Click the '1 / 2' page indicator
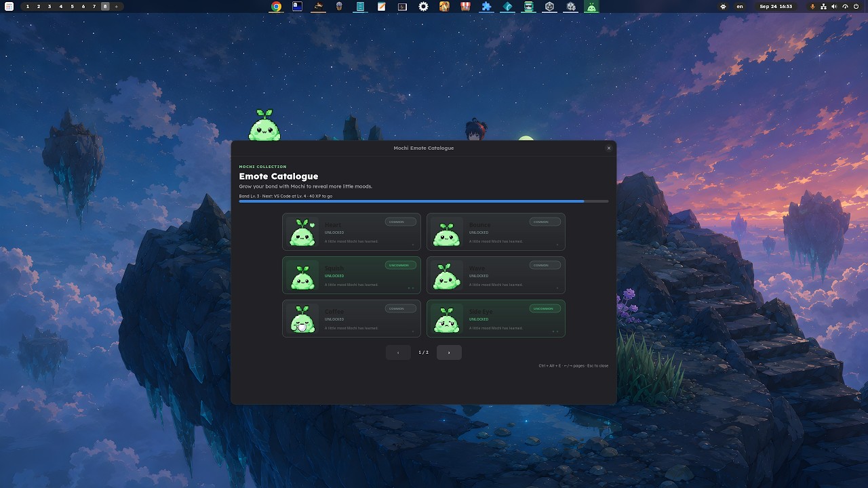The width and height of the screenshot is (868, 488). coord(423,352)
